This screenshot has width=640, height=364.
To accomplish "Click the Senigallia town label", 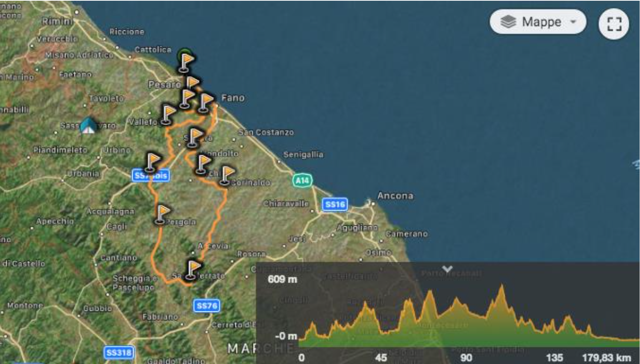I will [x=303, y=155].
